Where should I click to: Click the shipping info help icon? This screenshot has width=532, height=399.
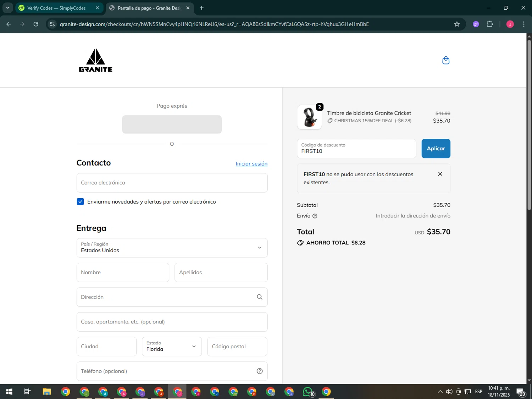315,216
